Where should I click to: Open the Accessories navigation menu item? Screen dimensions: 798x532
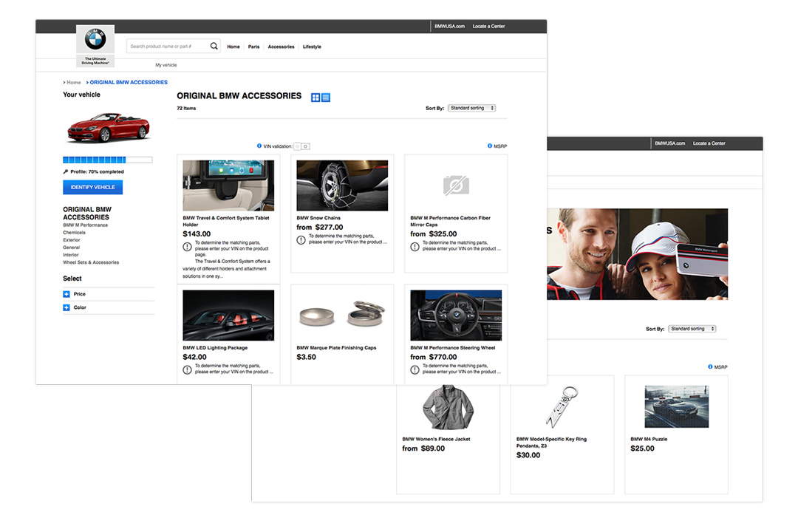pos(281,47)
